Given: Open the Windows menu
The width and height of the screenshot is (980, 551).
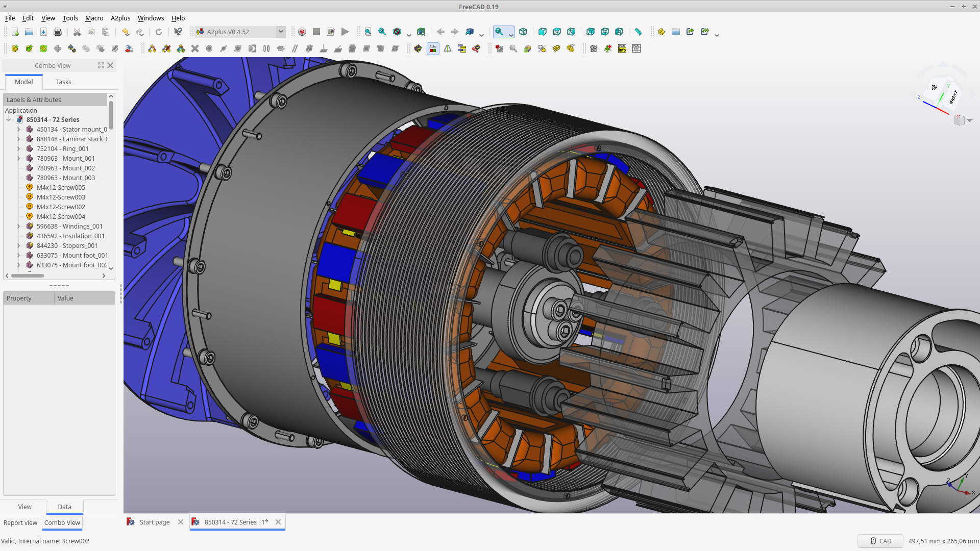Looking at the screenshot, I should tap(151, 18).
